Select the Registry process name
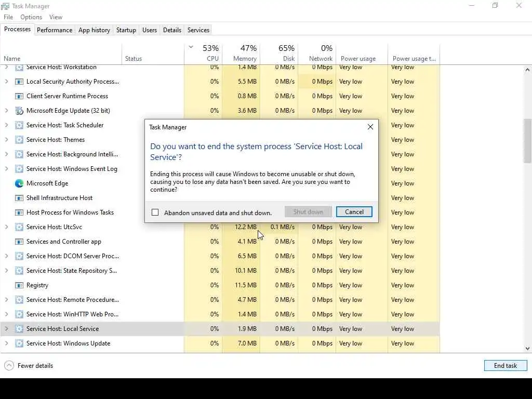This screenshot has width=532, height=399. pyautogui.click(x=37, y=285)
